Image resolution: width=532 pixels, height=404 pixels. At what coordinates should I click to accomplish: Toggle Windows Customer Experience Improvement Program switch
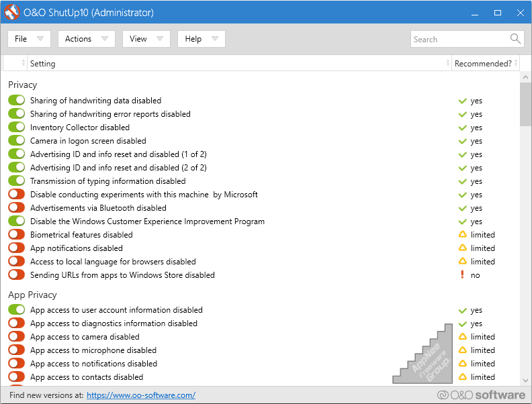(x=17, y=221)
